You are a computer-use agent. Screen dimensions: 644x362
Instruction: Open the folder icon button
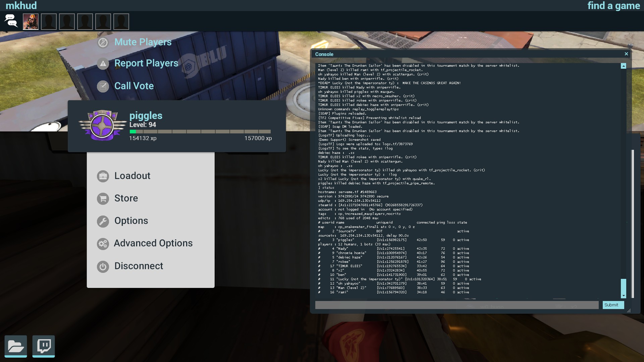(16, 346)
